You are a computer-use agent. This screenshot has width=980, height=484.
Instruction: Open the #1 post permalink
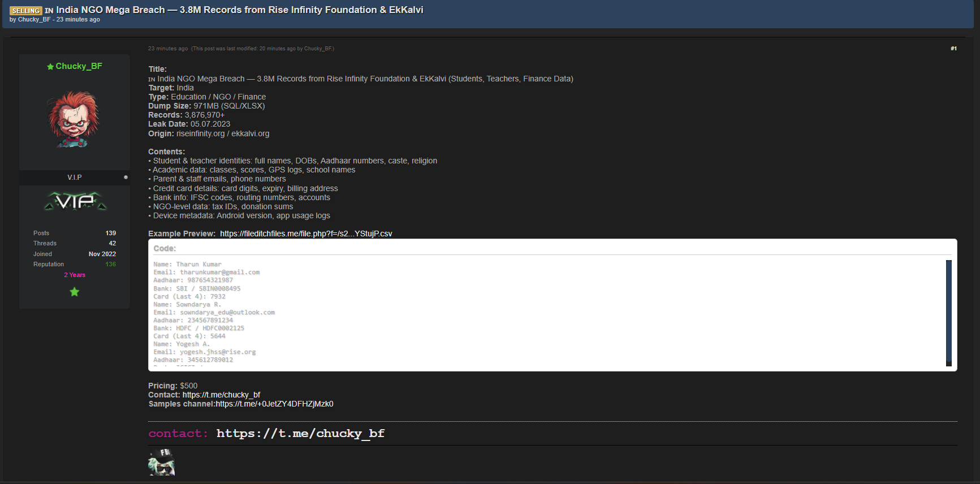953,49
